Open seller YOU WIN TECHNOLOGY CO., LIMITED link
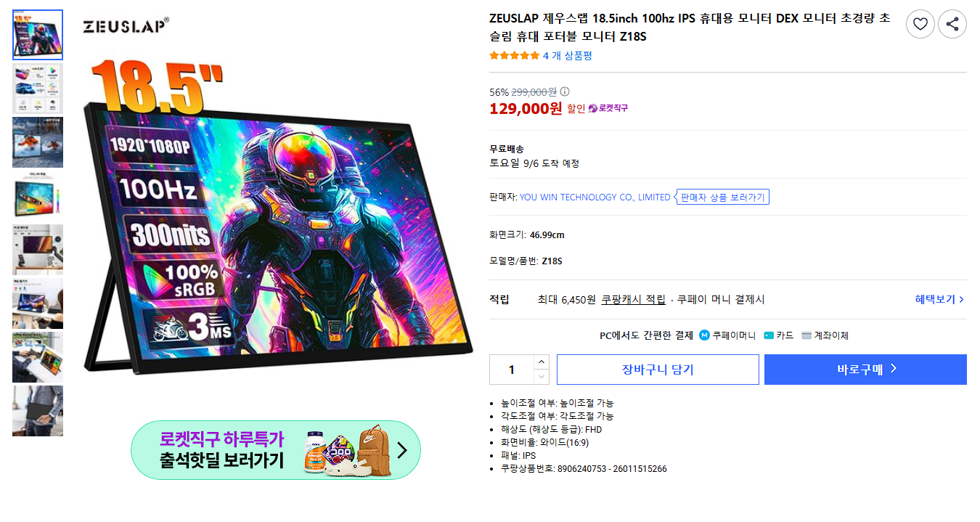The width and height of the screenshot is (980, 522). tap(595, 197)
